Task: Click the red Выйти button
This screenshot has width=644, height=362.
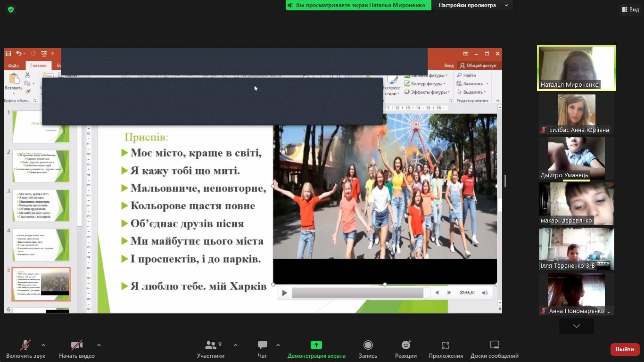Action: [x=624, y=349]
